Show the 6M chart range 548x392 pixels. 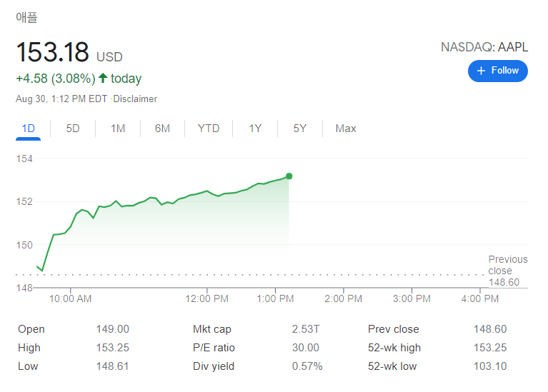point(162,129)
